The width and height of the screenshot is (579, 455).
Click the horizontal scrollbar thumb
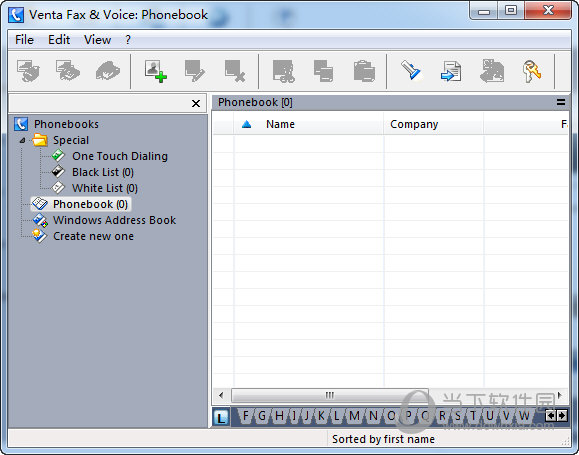click(x=329, y=396)
